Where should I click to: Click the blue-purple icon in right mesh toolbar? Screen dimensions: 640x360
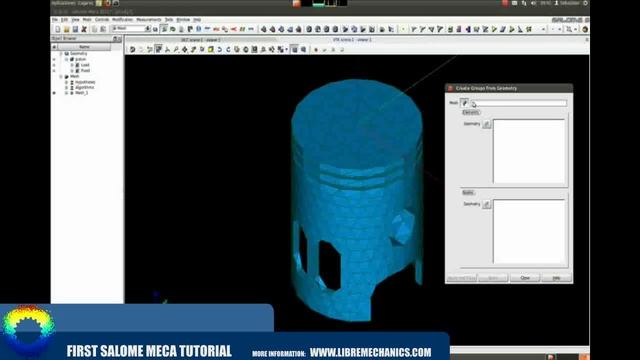coord(468,29)
